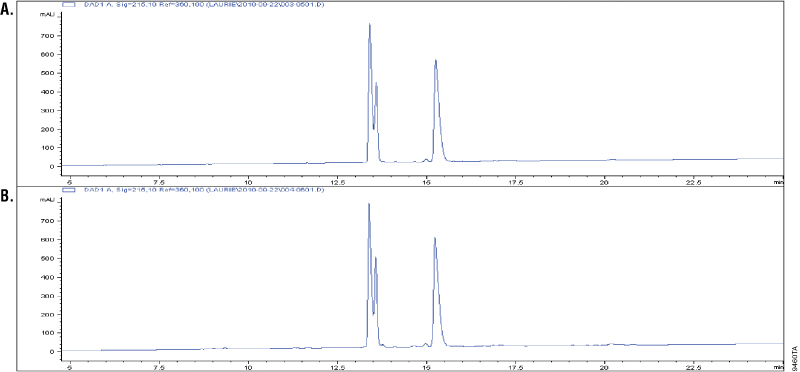Click the 10 x-axis label in panel A
Image resolution: width=800 pixels, height=372 pixels.
(248, 181)
